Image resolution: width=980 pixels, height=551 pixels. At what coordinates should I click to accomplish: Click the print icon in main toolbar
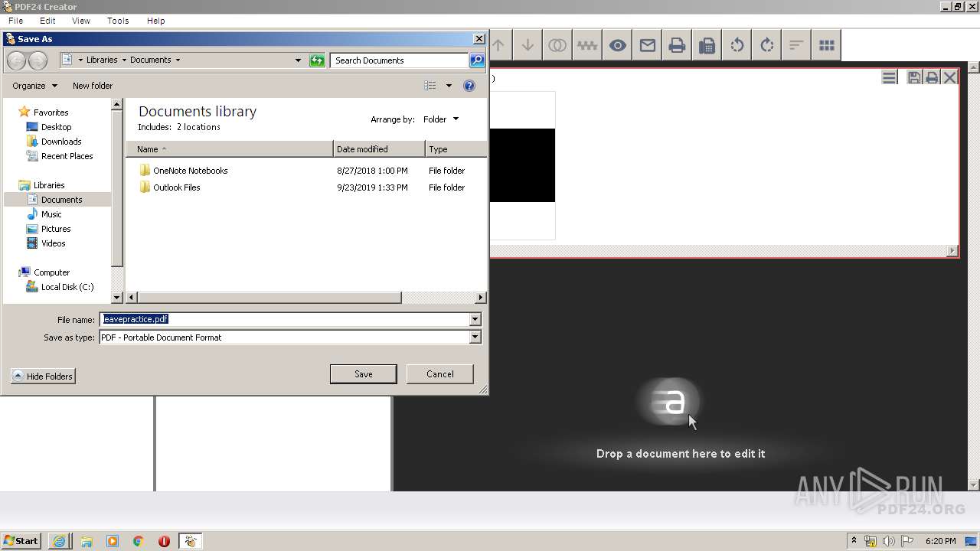click(677, 45)
